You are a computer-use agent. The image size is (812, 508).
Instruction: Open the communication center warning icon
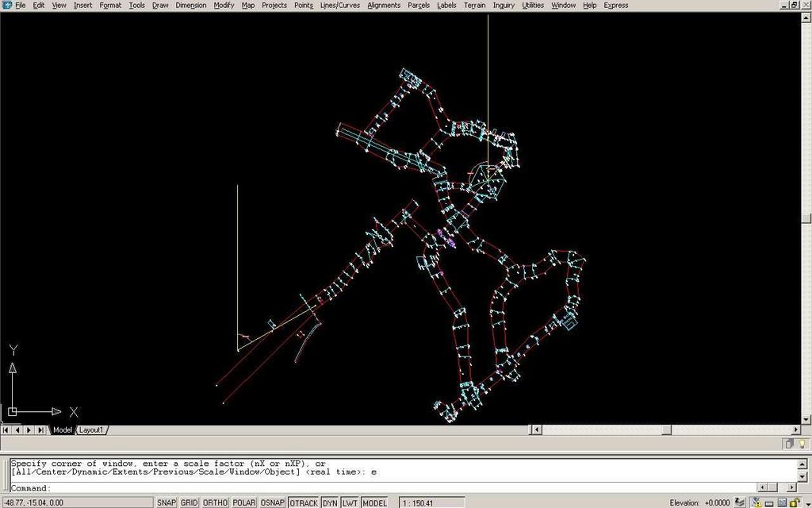[757, 502]
